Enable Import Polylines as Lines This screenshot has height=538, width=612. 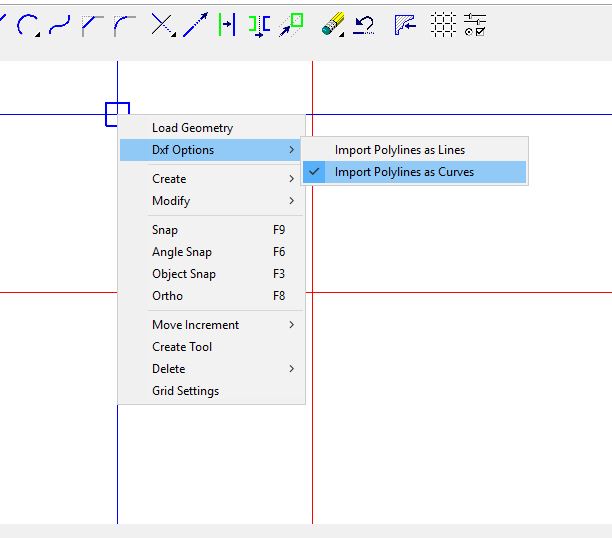[400, 150]
